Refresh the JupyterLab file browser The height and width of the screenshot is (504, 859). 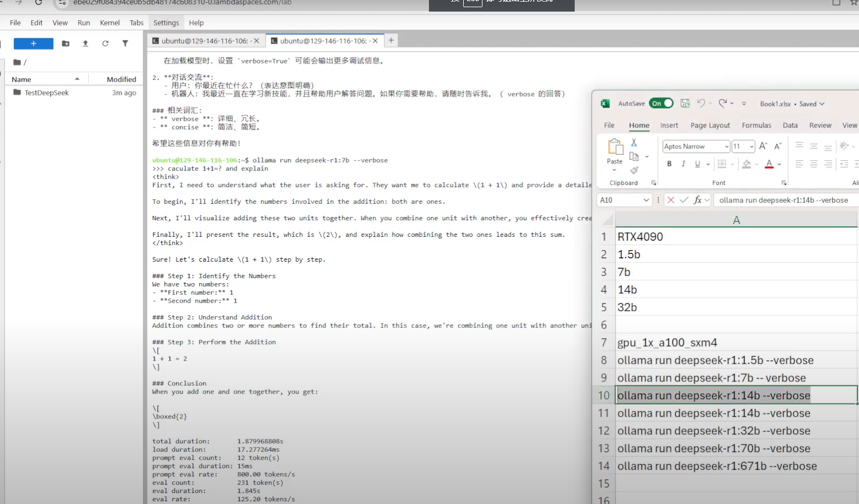tap(105, 44)
